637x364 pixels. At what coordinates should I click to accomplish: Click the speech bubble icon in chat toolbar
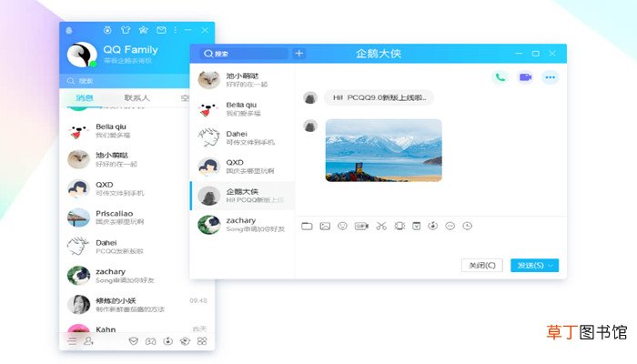(x=450, y=226)
